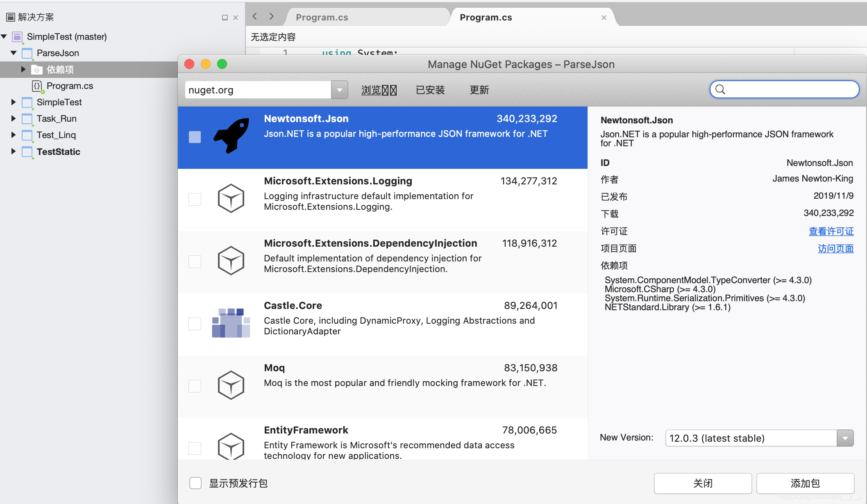Close the active Program.cs tab
867x504 pixels.
[604, 18]
